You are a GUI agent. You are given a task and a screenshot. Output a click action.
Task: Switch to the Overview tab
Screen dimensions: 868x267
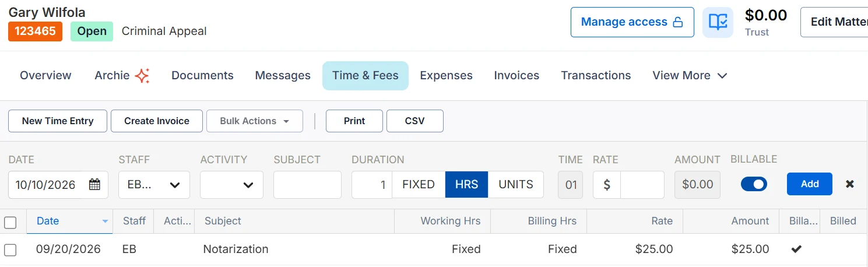(45, 75)
